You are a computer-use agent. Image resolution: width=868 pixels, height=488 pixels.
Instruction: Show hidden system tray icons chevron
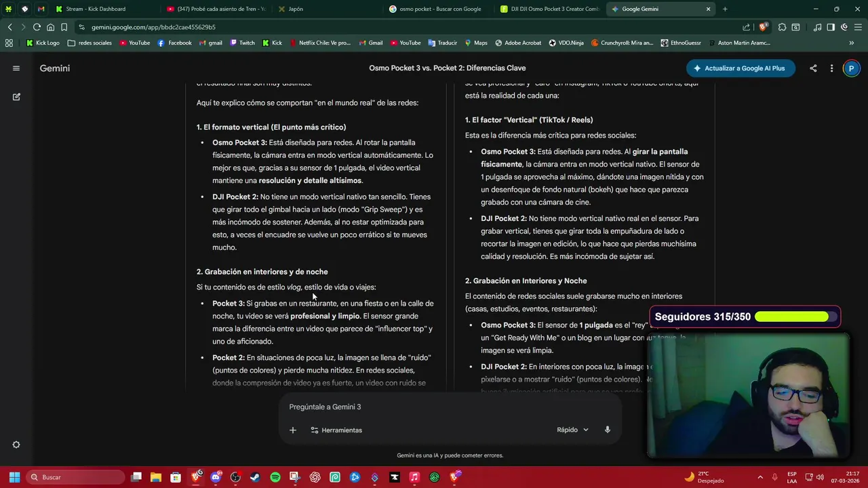[x=759, y=477]
